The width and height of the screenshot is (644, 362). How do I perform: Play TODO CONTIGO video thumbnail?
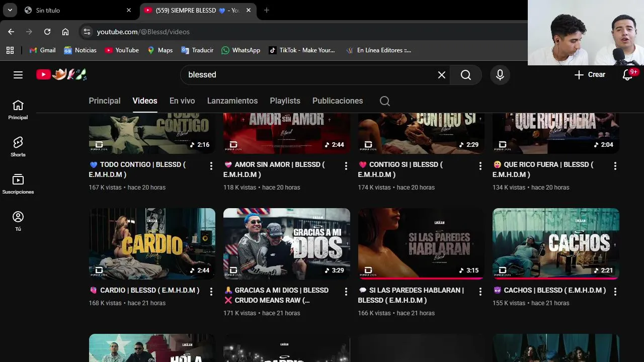[152, 133]
